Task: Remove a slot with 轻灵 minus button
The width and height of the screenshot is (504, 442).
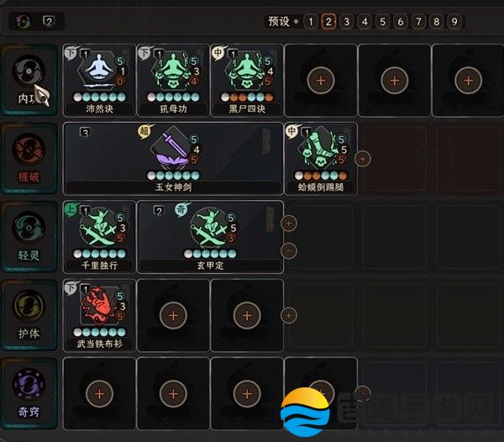Action: [289, 250]
